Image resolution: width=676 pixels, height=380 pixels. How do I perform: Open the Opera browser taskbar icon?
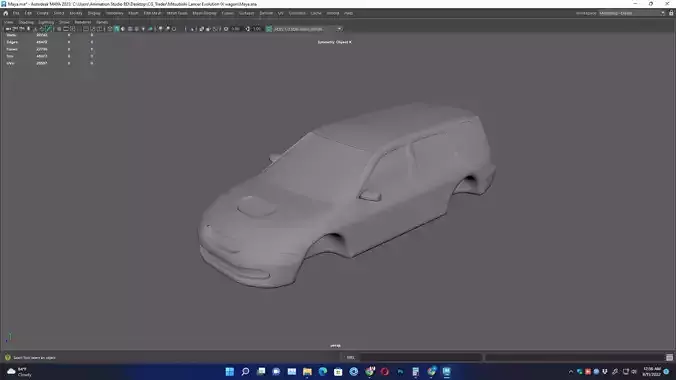pos(385,371)
